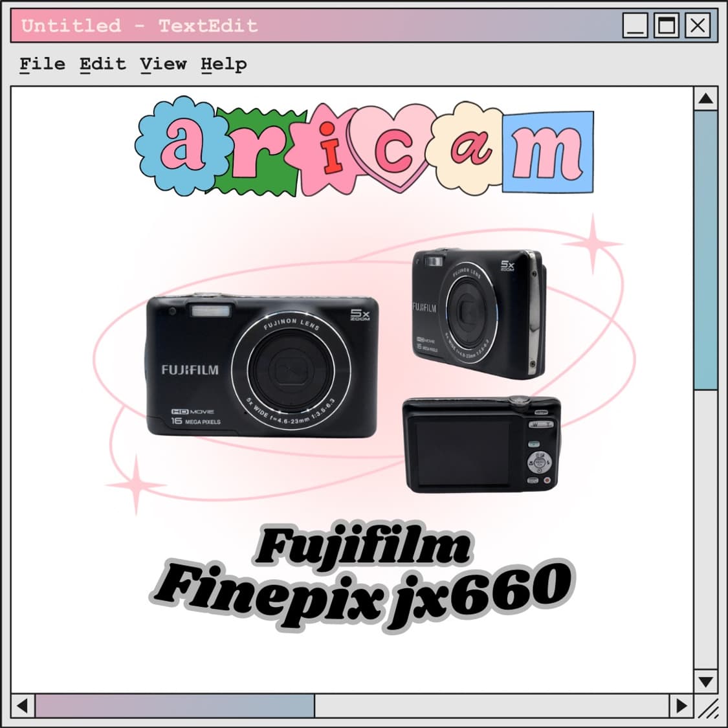Select the rear-view camera image
Screen dimensions: 728x728
482,447
